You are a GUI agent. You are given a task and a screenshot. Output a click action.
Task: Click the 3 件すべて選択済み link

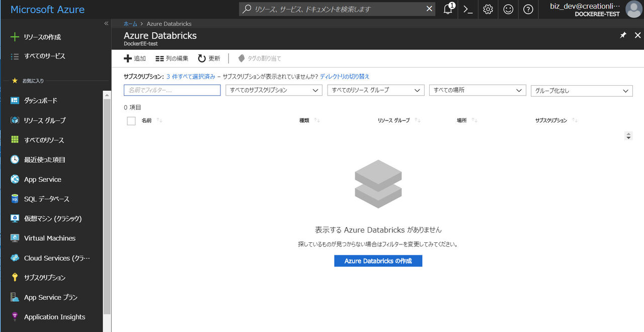(191, 77)
